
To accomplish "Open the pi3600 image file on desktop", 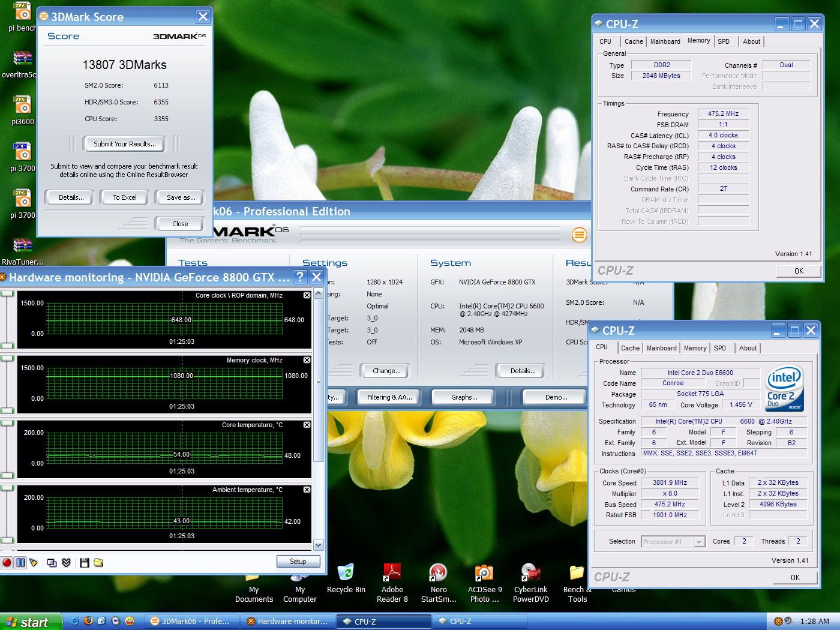I will (x=23, y=110).
